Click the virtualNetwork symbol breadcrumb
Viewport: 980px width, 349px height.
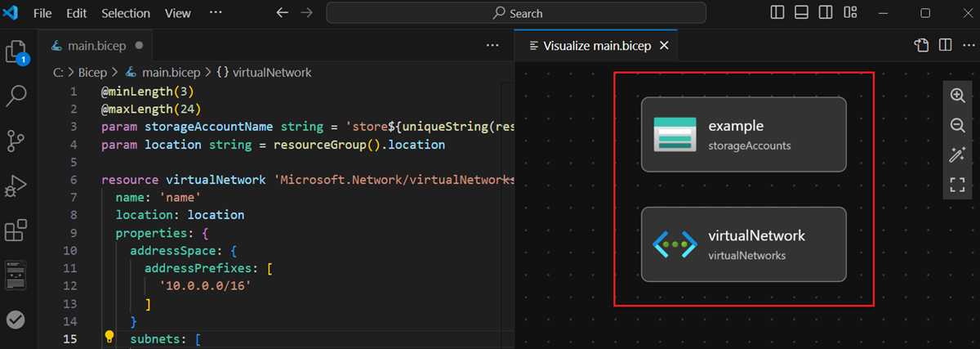[x=264, y=72]
